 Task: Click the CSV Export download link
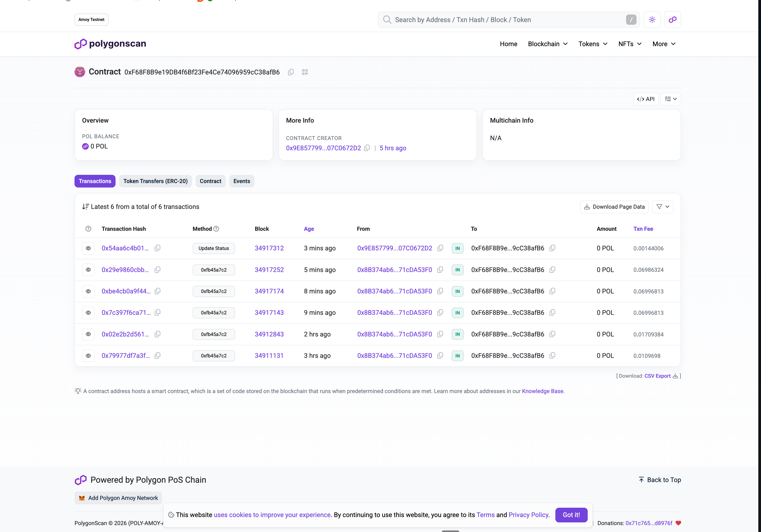point(657,376)
